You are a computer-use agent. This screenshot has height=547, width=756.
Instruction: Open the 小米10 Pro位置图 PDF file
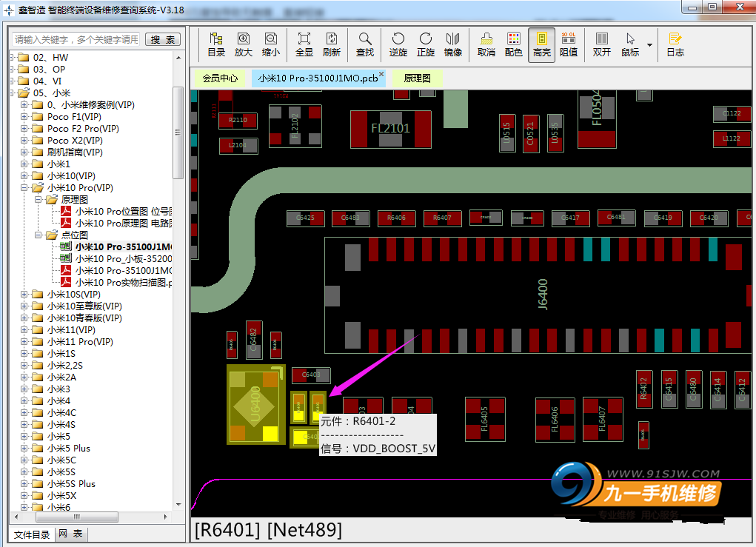pyautogui.click(x=124, y=212)
